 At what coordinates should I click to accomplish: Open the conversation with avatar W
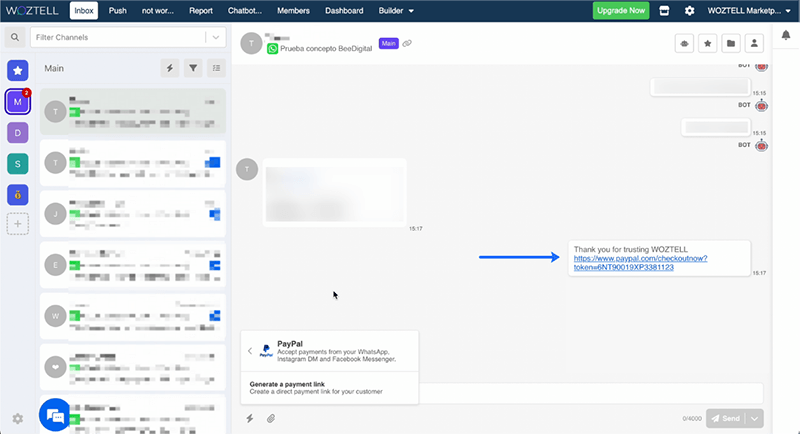pyautogui.click(x=133, y=316)
